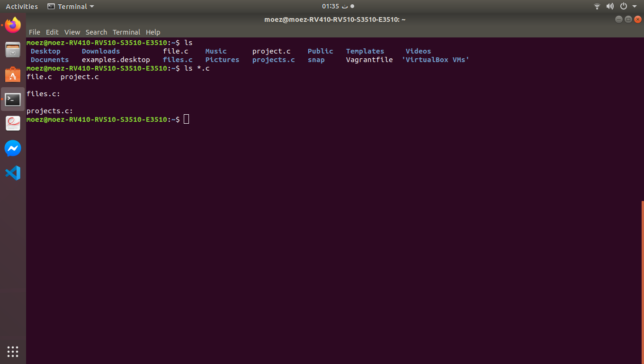Open the Search menu

click(96, 32)
